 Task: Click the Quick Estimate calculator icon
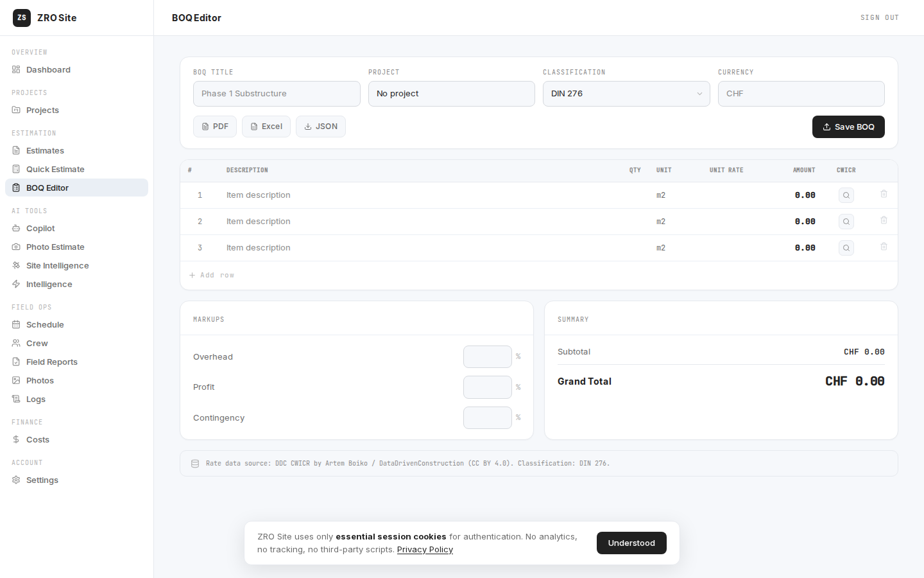(16, 169)
